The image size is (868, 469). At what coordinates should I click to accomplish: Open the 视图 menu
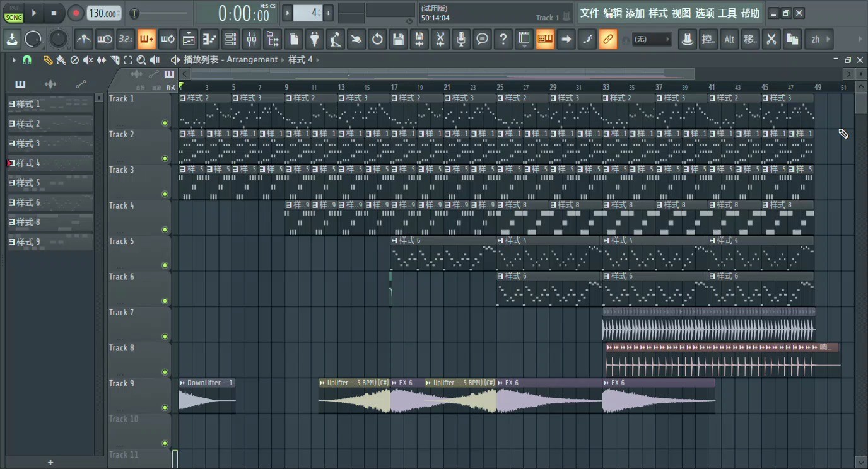coord(681,13)
